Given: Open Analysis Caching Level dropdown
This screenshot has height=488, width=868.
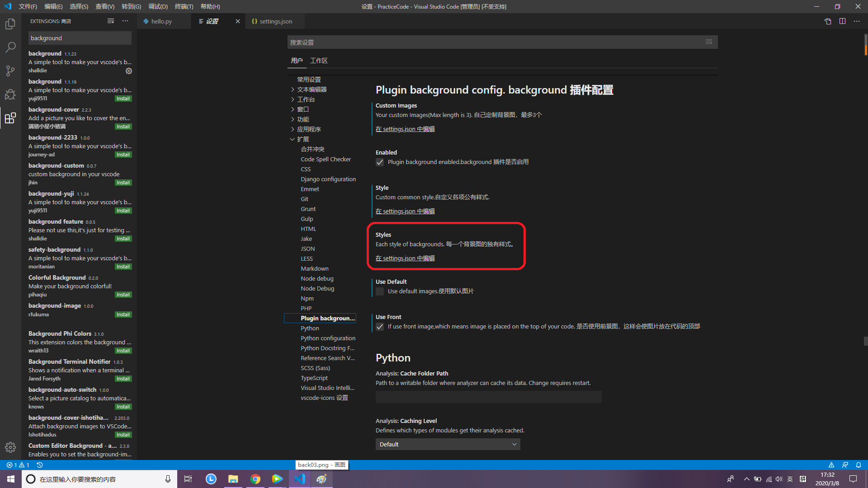Looking at the screenshot, I should pos(448,444).
